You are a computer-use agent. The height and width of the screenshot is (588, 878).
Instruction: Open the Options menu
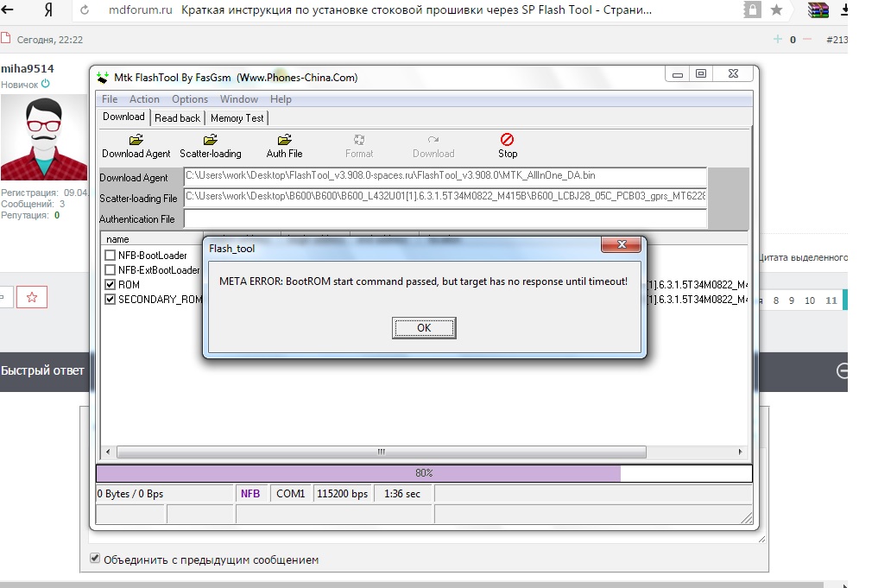[x=190, y=99]
